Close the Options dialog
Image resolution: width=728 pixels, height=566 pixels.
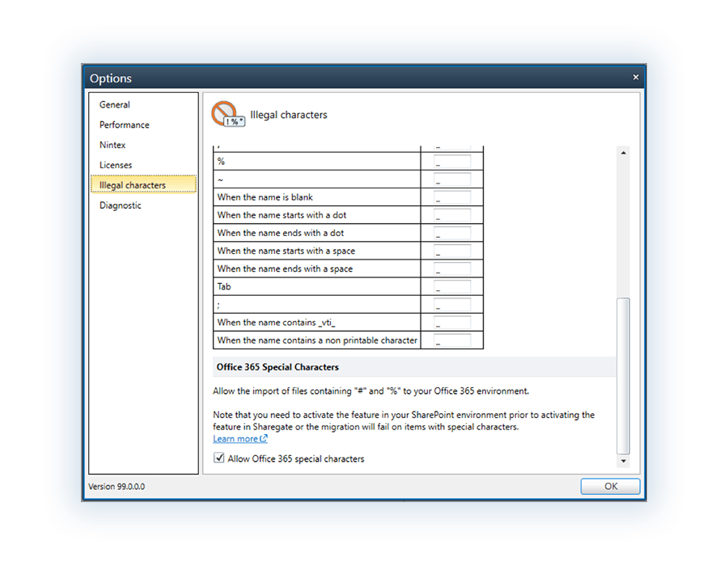click(636, 77)
